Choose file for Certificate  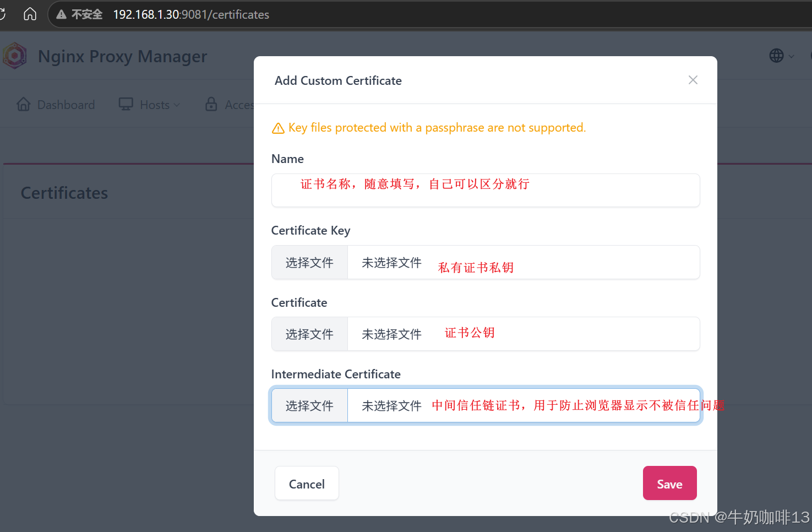pyautogui.click(x=309, y=334)
